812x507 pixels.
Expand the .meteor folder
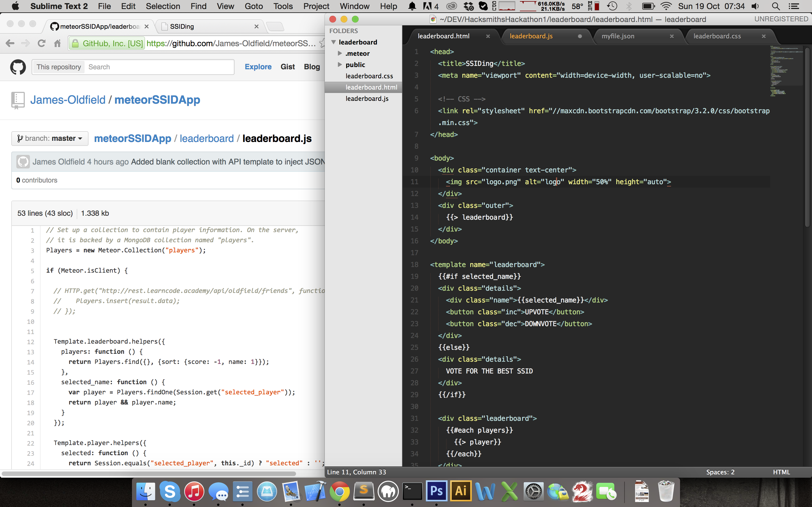click(339, 53)
